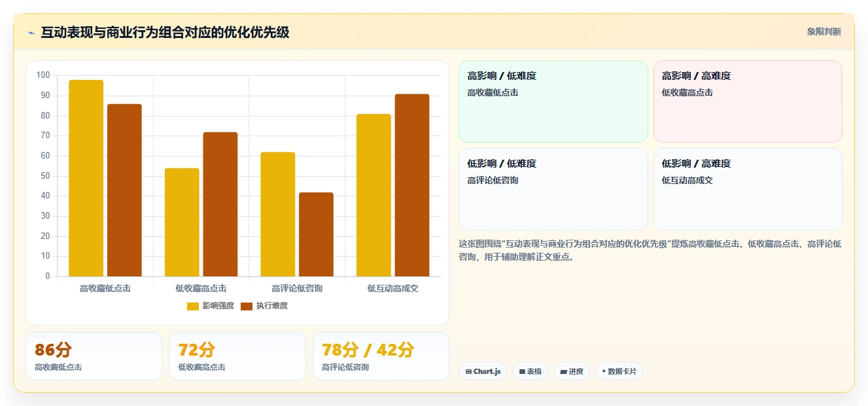
Task: Select the 数据卡片 tag chip
Action: [619, 371]
